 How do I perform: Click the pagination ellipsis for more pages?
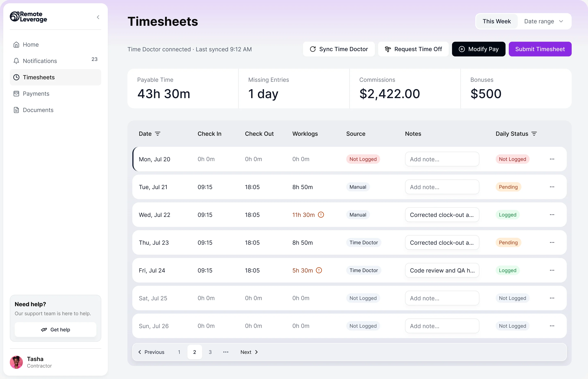[226, 352]
